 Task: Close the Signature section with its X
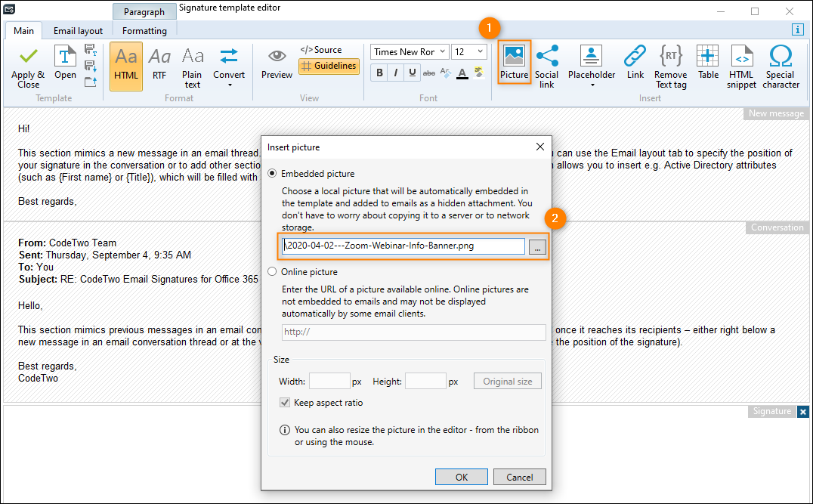tap(803, 412)
